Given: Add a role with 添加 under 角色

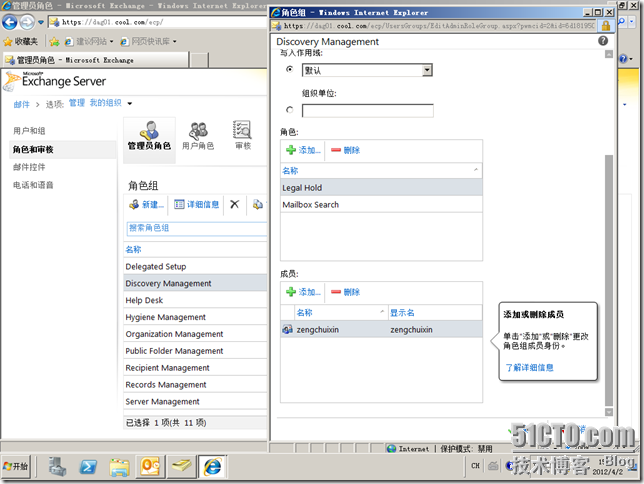Looking at the screenshot, I should pyautogui.click(x=303, y=150).
